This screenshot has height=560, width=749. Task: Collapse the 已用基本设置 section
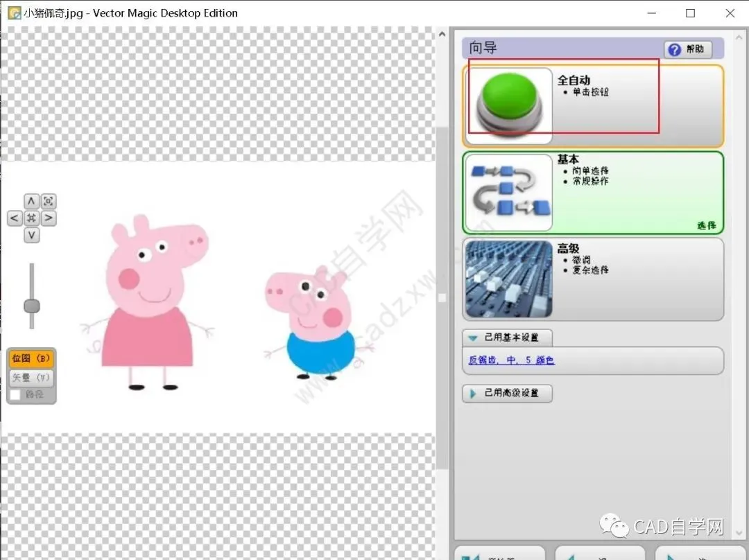tap(507, 338)
